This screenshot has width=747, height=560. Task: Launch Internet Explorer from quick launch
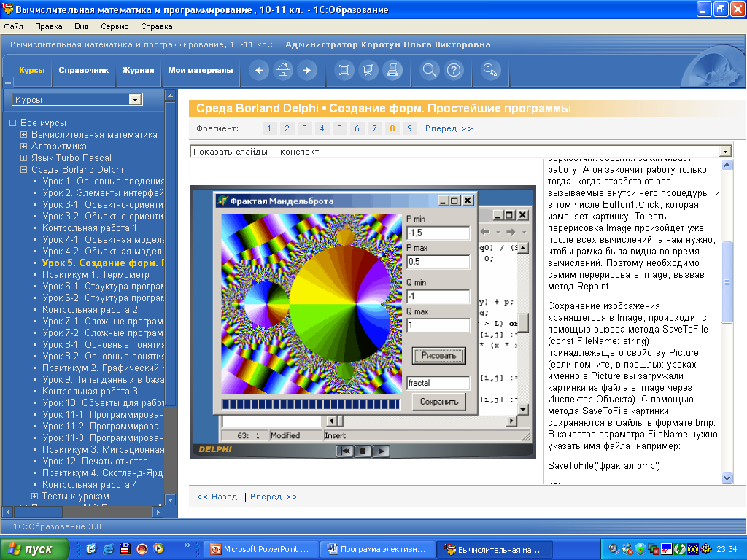[x=109, y=549]
